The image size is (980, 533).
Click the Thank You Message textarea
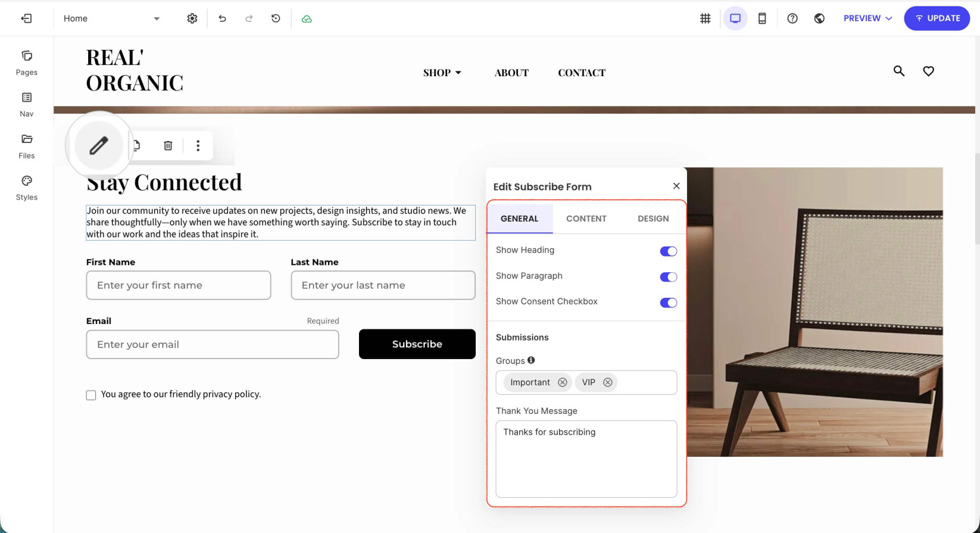pyautogui.click(x=586, y=459)
